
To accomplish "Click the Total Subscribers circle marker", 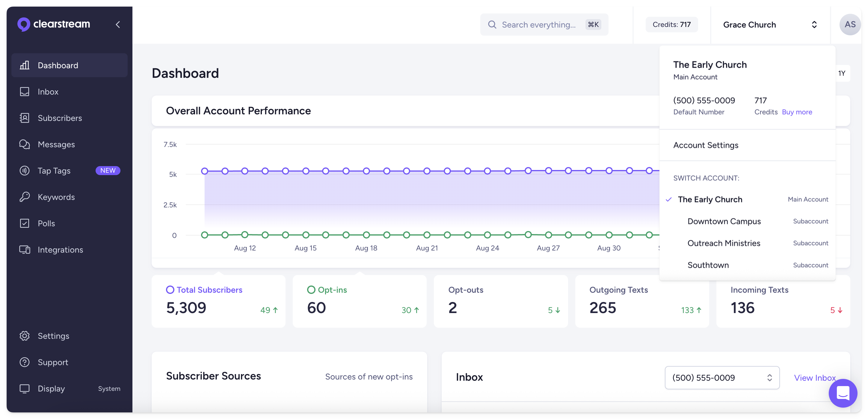I will (x=170, y=290).
